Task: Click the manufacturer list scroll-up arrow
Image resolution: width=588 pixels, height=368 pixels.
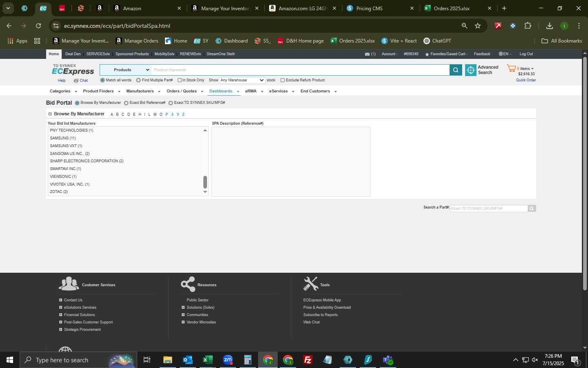Action: tap(205, 130)
